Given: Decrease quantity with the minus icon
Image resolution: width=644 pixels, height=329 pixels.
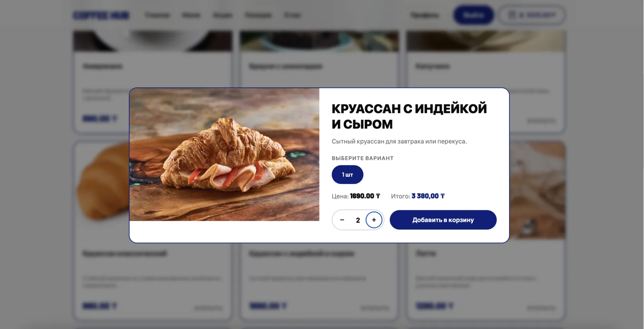Looking at the screenshot, I should tap(342, 220).
